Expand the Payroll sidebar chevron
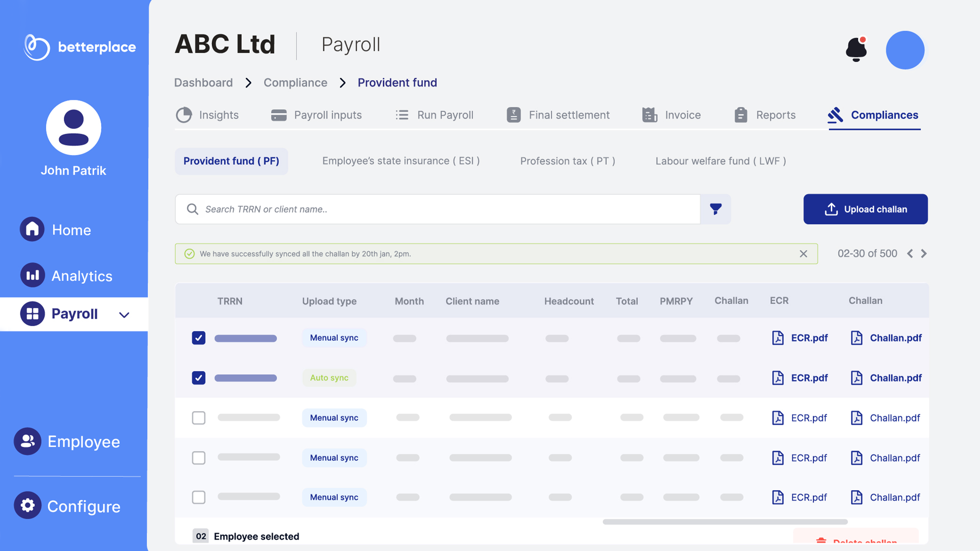 (x=124, y=315)
